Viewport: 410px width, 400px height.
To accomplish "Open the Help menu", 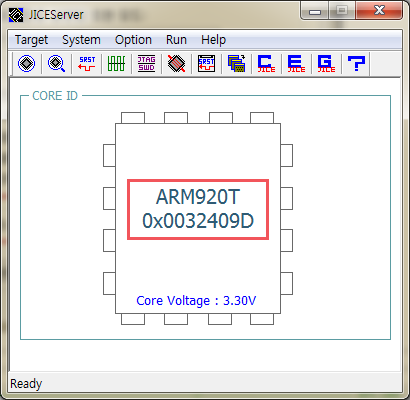I will [213, 40].
